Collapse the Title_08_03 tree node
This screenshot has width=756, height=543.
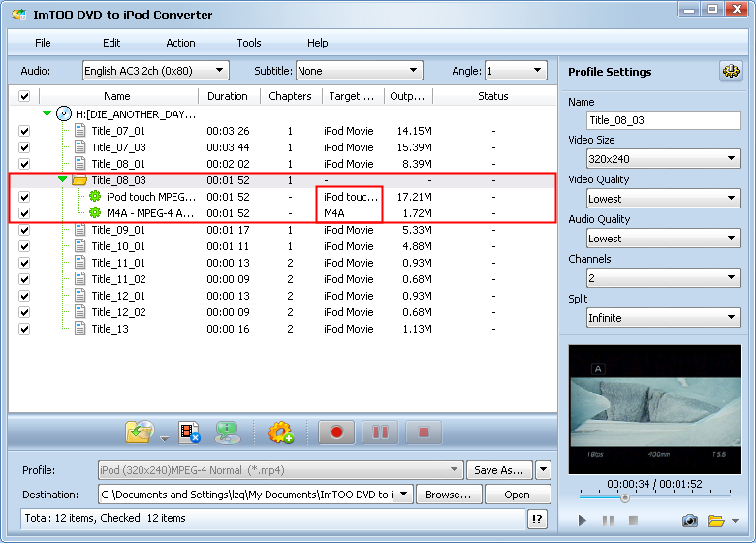(62, 179)
